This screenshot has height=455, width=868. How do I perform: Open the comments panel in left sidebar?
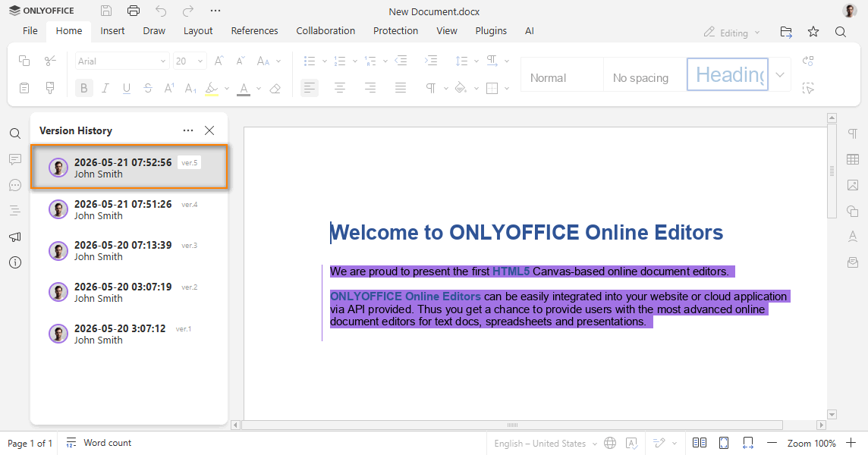15,159
